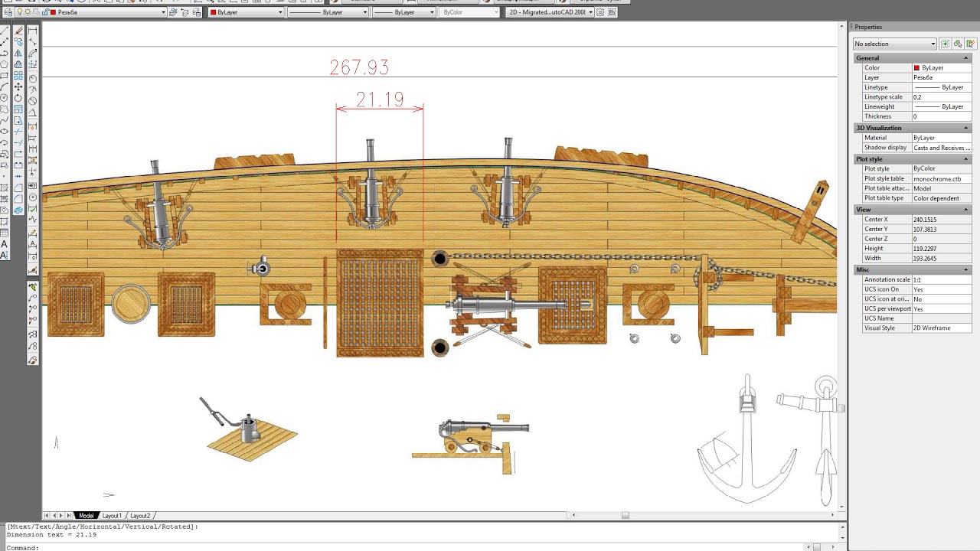Switch to the Model tab
980x551 pixels.
pos(87,516)
